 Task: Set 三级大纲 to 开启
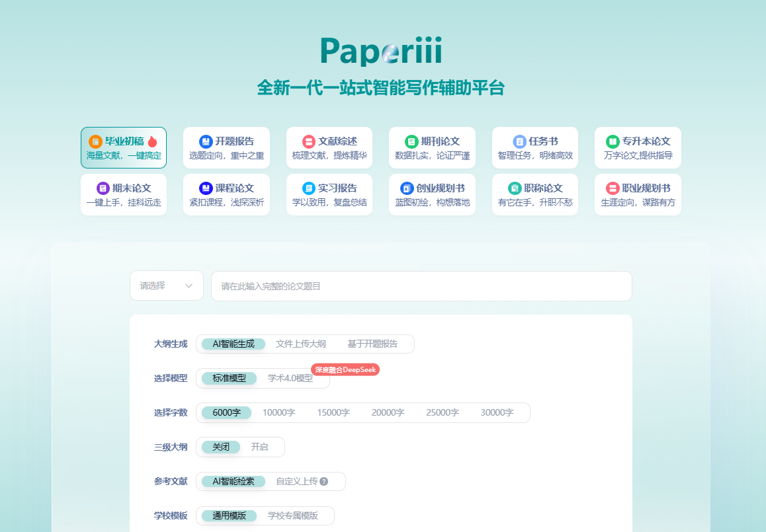pos(259,447)
